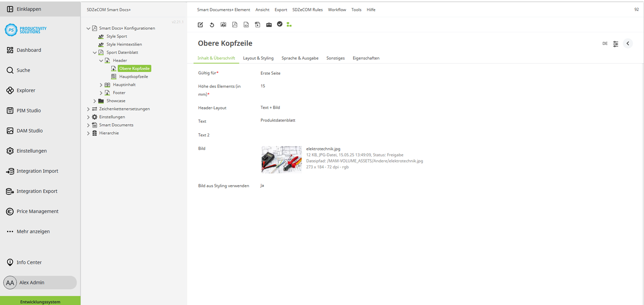Select the green workflow structure icon

coord(289,25)
